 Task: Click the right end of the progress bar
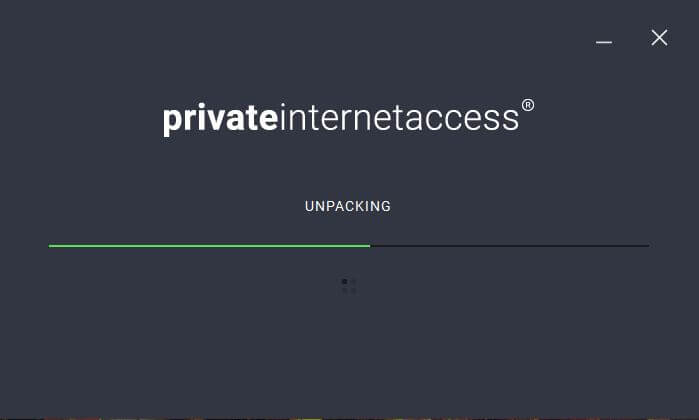(648, 246)
